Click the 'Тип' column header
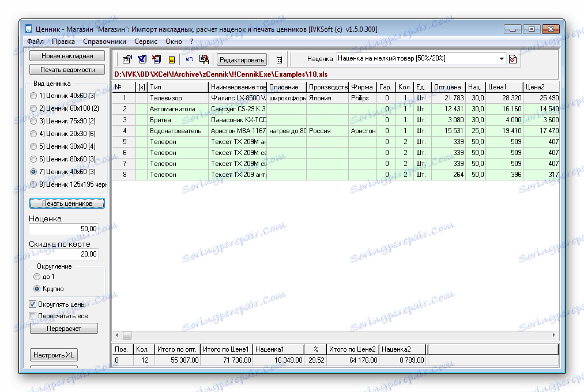 point(178,87)
